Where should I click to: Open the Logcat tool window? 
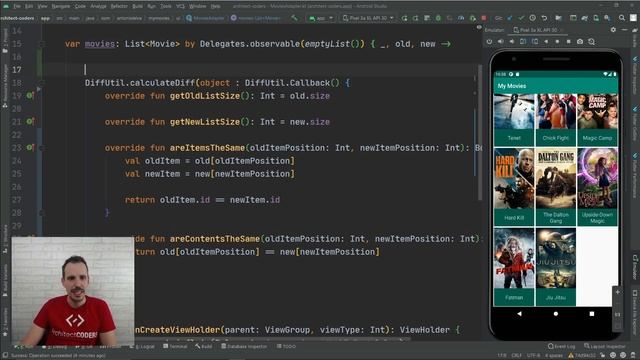point(142,347)
